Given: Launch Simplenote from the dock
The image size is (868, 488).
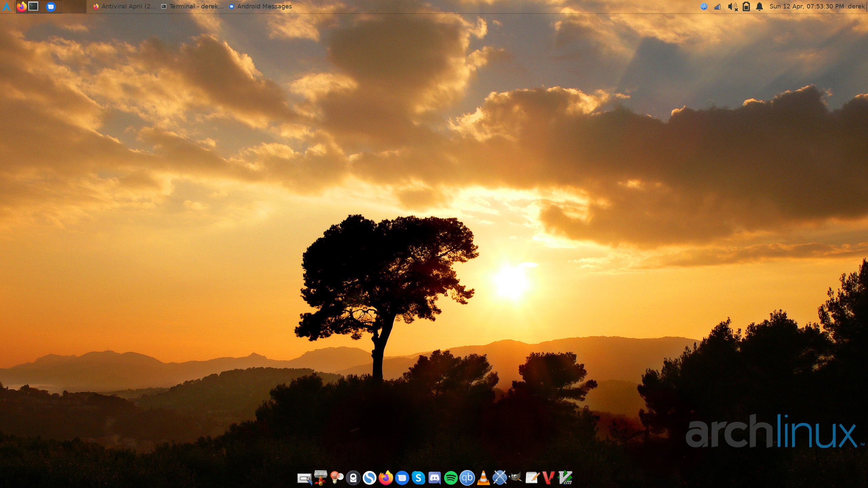Looking at the screenshot, I should pos(369,478).
